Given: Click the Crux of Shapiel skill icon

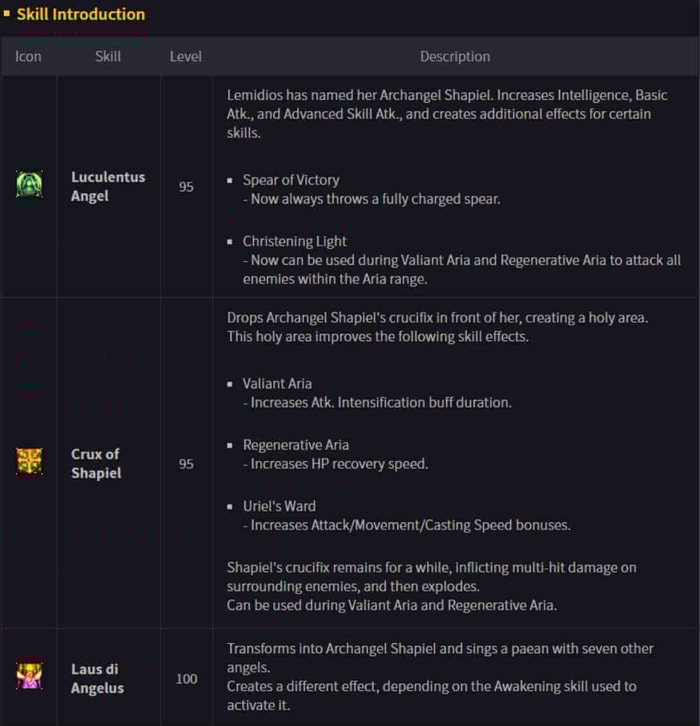Looking at the screenshot, I should 29,461.
